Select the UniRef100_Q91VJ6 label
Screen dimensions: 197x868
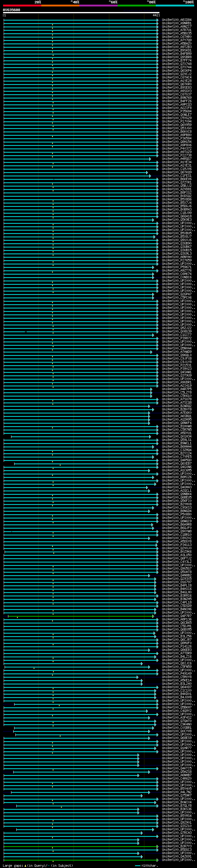(176, 240)
